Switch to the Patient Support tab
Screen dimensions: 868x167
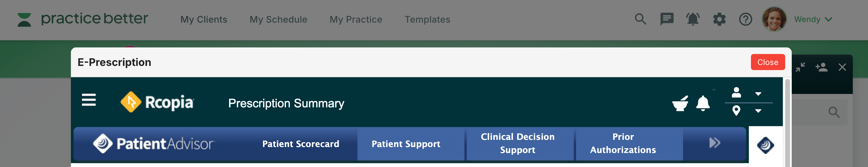(x=406, y=144)
